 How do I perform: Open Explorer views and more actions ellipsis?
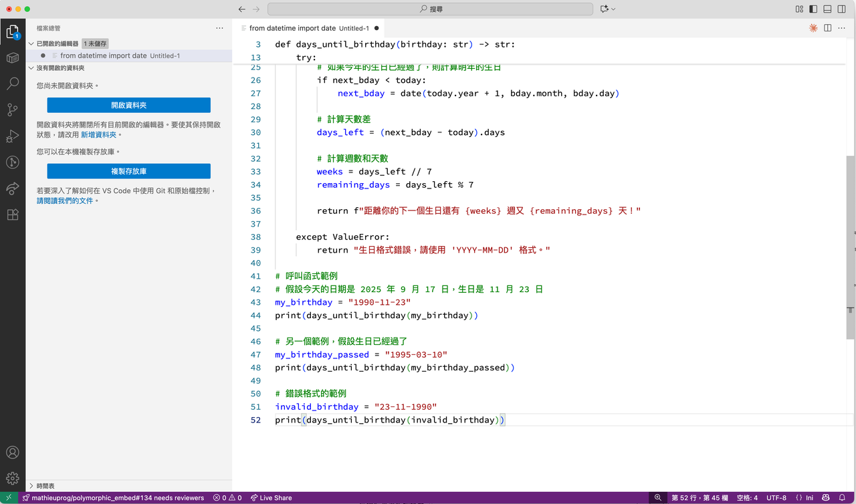point(219,28)
